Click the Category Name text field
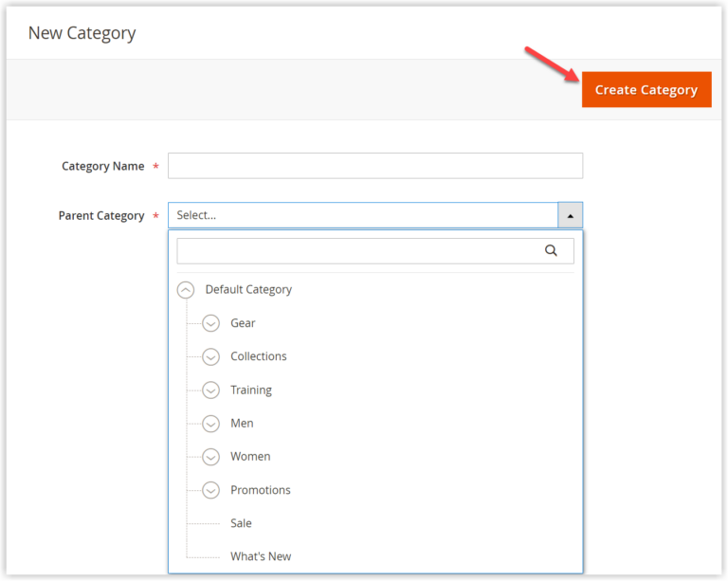The height and width of the screenshot is (581, 728). click(374, 166)
